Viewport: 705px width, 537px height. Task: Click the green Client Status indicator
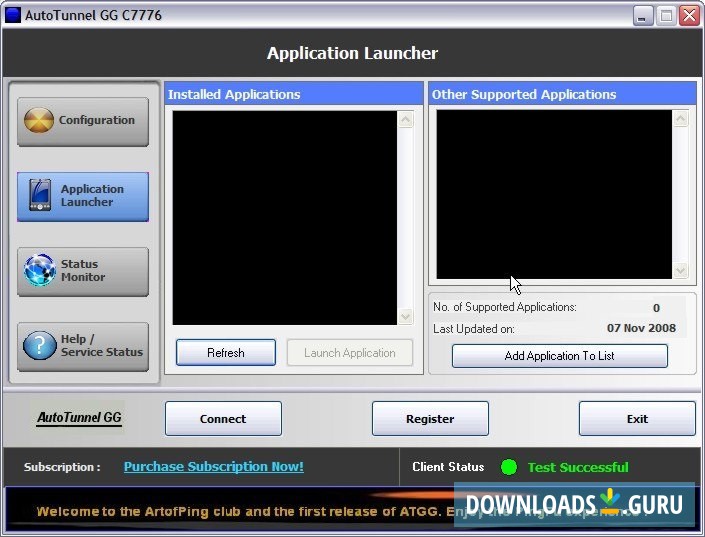[509, 467]
